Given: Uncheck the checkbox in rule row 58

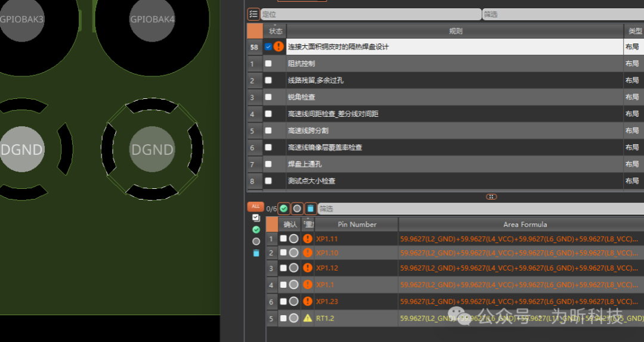Looking at the screenshot, I should [268, 47].
